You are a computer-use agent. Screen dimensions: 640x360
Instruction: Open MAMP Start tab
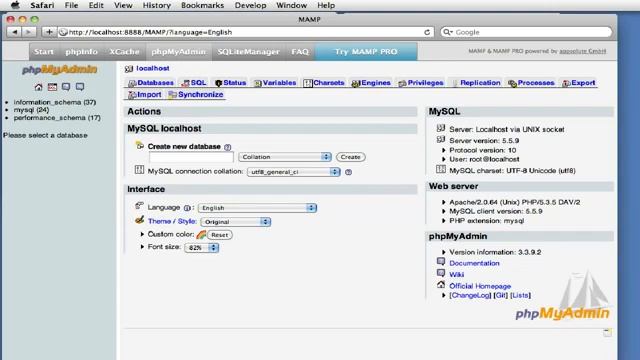(44, 52)
